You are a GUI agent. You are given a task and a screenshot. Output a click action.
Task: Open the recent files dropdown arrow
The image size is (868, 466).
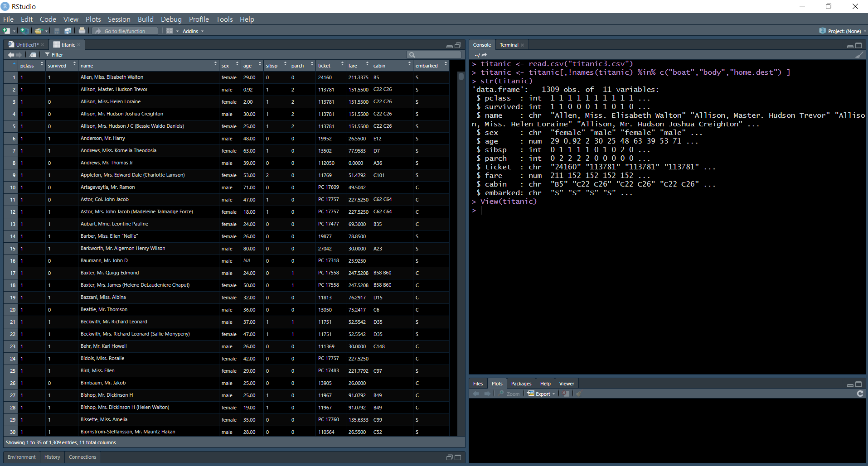(47, 31)
